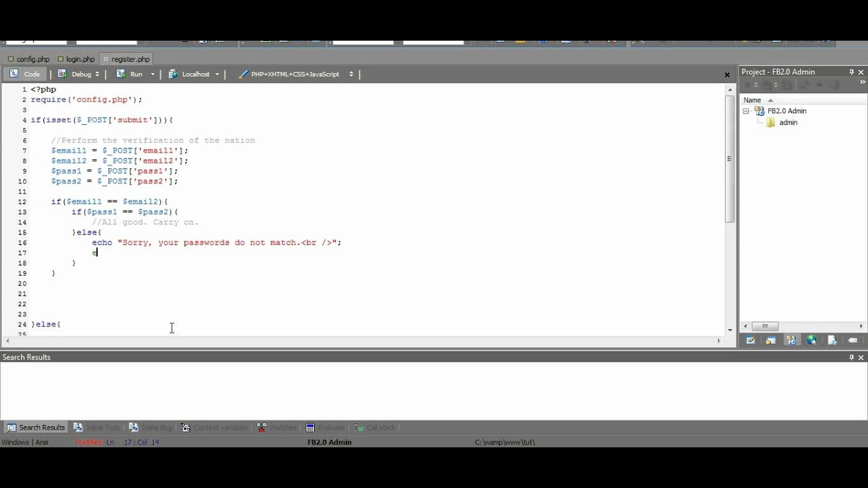The width and height of the screenshot is (868, 488).
Task: Open the Debug dropdown arrows
Action: [x=98, y=74]
